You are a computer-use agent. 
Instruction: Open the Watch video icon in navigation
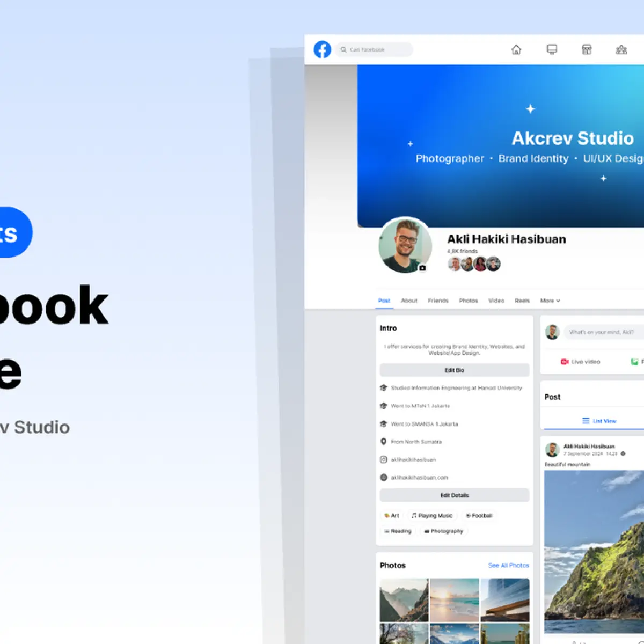(x=552, y=49)
